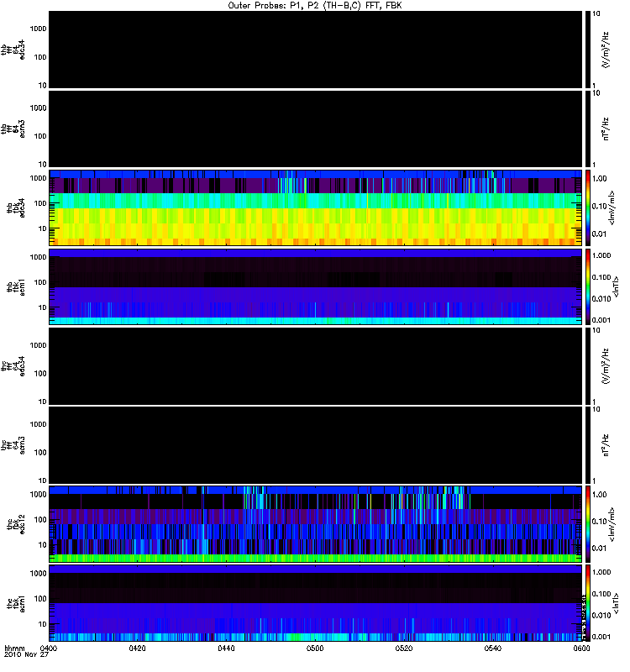Click the "nT²/Hz" unit label of thb fff scm3

tap(606, 129)
